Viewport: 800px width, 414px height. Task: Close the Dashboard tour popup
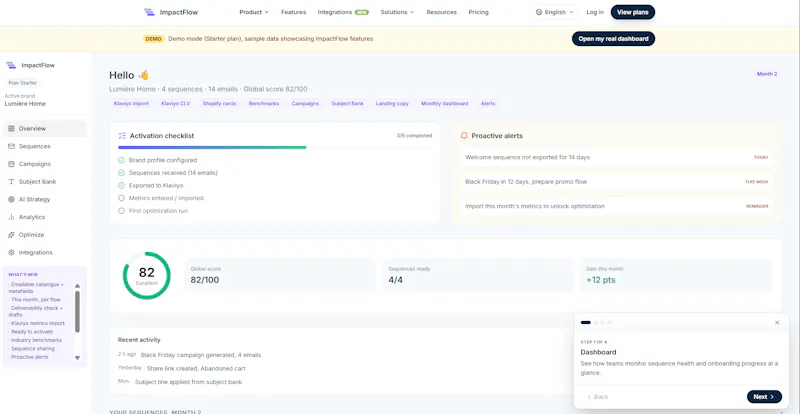[777, 323]
